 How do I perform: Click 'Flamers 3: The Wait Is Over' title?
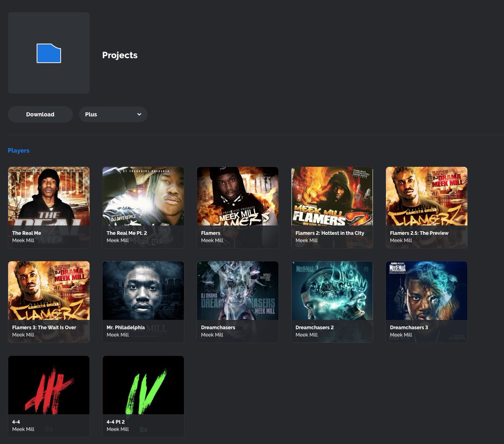click(44, 327)
